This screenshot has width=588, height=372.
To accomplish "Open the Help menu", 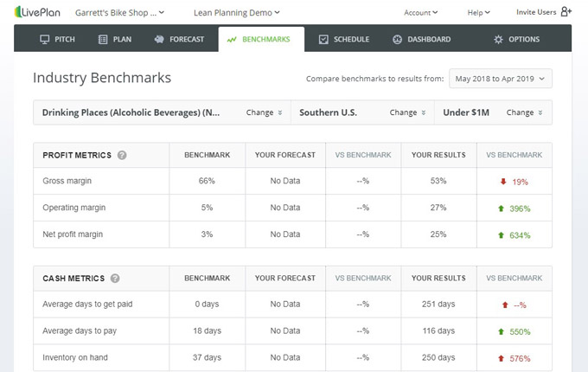I will pos(478,13).
